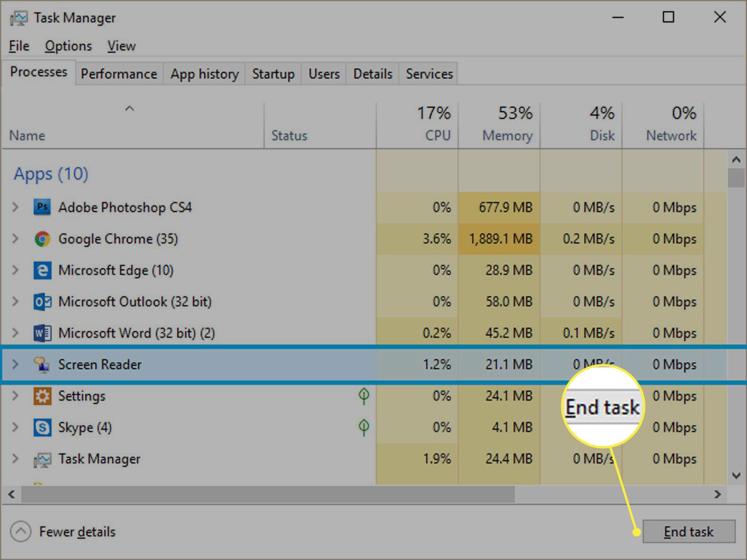Click Fewer details link
The width and height of the screenshot is (747, 560).
coord(77,532)
